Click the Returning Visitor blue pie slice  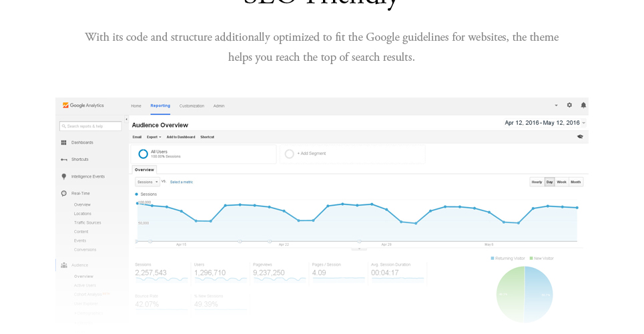pos(539,294)
